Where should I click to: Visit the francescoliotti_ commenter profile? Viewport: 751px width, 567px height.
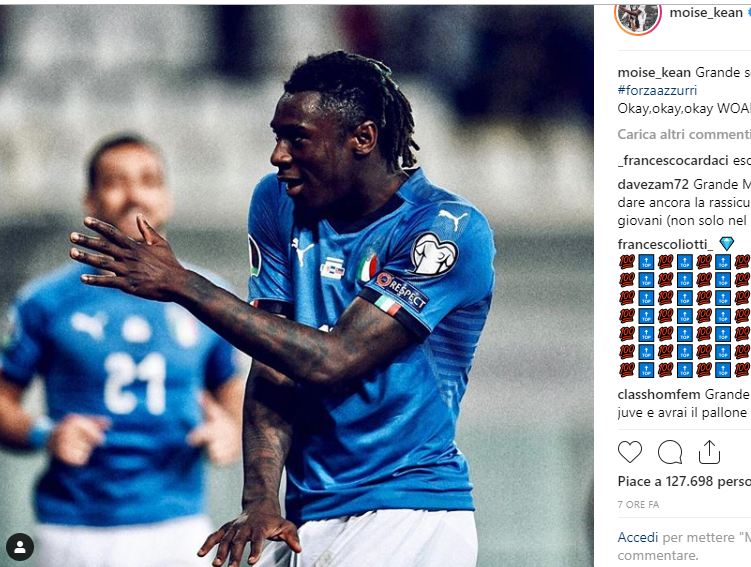tap(665, 244)
